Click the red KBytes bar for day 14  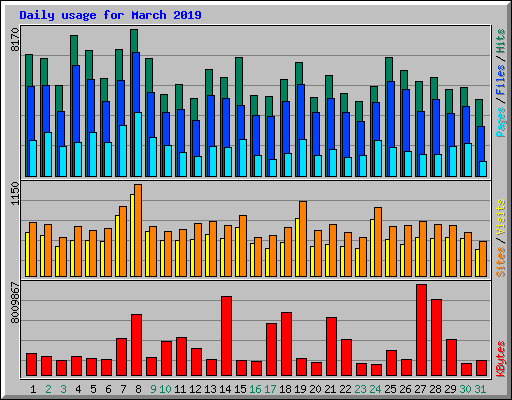226,336
